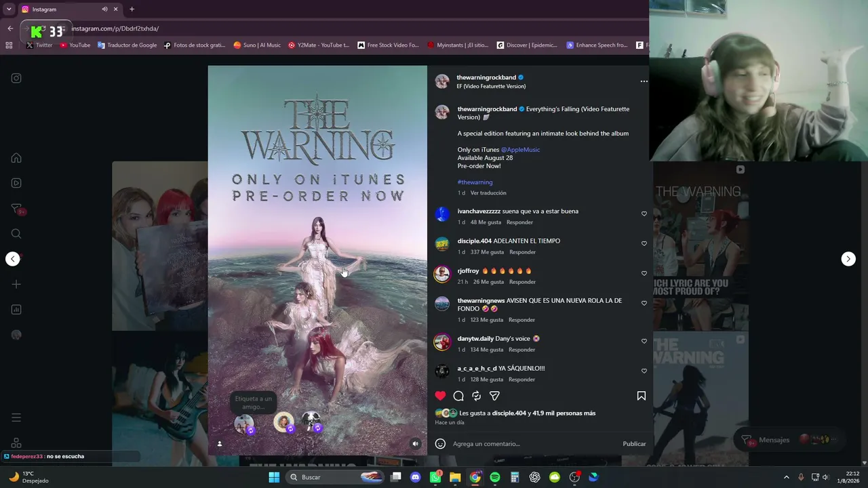Like rjoffroy's fire emoji comment

click(644, 274)
